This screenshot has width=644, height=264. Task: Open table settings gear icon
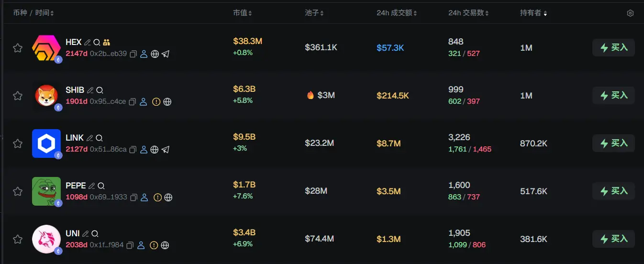point(630,13)
